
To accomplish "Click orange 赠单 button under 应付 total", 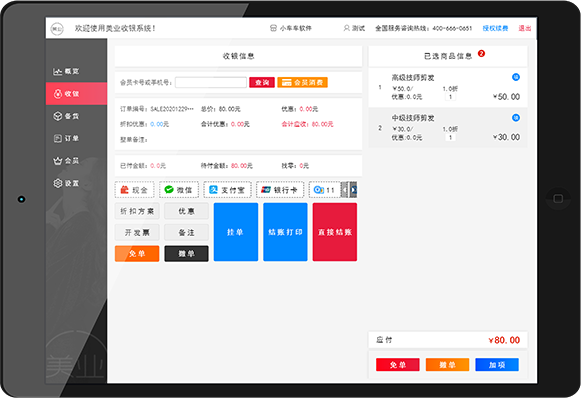I will point(447,365).
